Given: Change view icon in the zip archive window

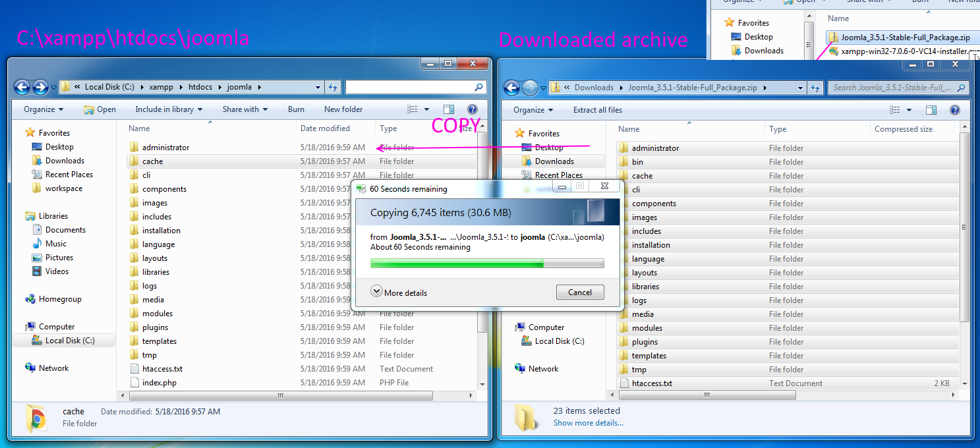Looking at the screenshot, I should (x=896, y=110).
